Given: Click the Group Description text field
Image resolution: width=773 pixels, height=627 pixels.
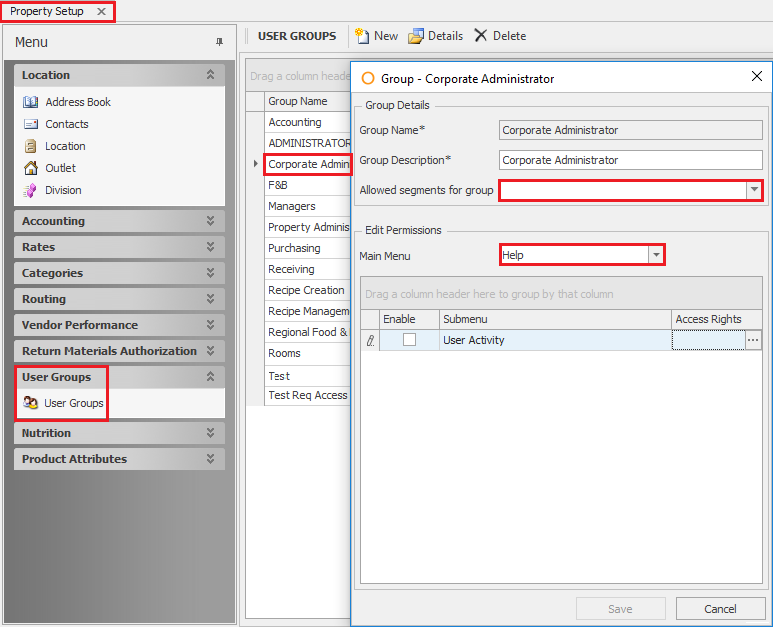Looking at the screenshot, I should coord(630,160).
